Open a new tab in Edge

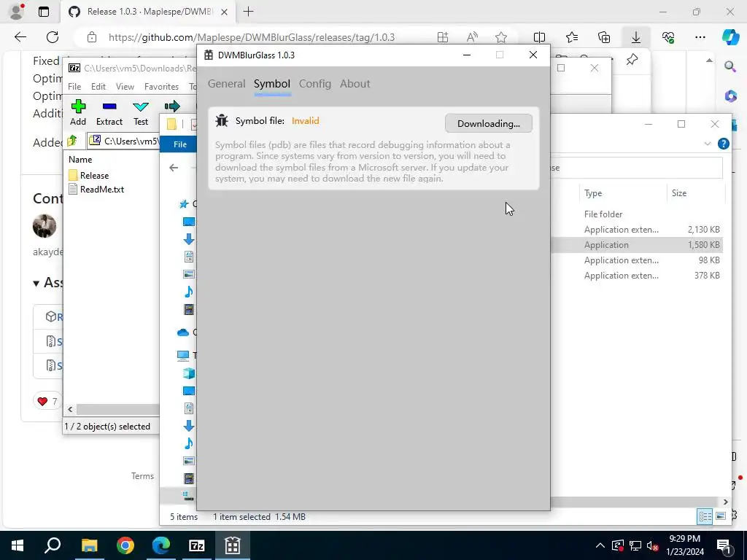point(248,12)
